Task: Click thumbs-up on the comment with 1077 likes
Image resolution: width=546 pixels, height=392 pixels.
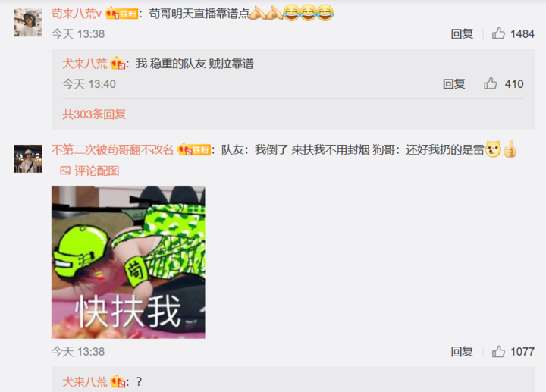Action: click(x=498, y=352)
